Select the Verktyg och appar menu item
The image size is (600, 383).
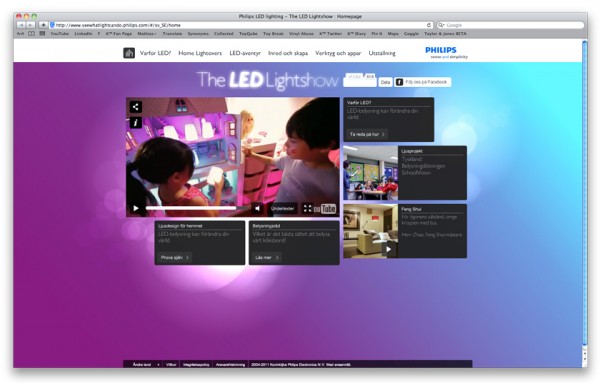338,53
